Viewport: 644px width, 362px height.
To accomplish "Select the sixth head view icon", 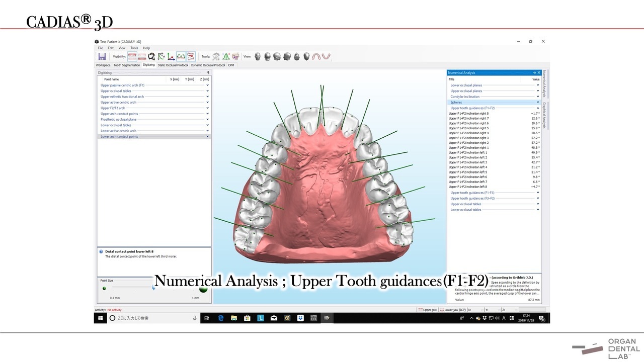I will [x=306, y=57].
